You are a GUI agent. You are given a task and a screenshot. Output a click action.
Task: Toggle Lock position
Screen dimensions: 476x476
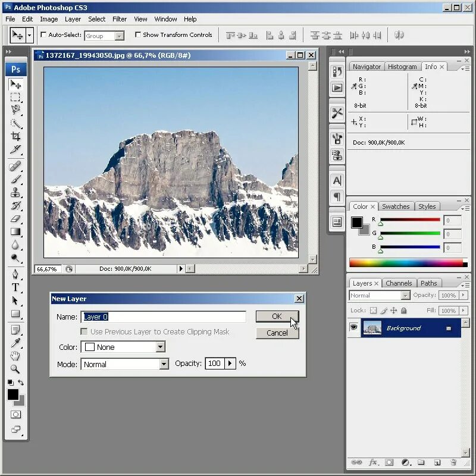click(394, 310)
